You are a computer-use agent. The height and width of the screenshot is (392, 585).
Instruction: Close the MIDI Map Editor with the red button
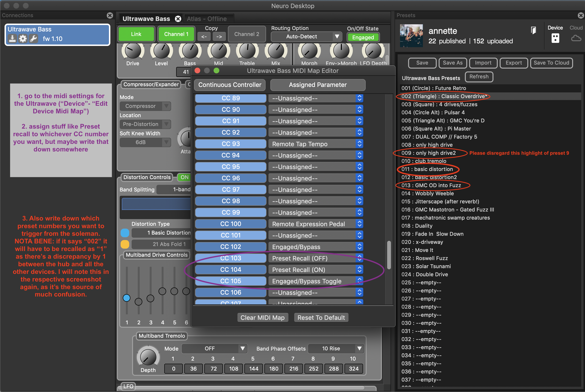197,71
